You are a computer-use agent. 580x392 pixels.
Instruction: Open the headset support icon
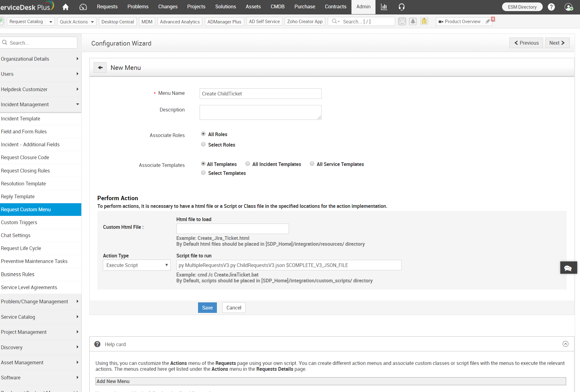click(x=402, y=7)
